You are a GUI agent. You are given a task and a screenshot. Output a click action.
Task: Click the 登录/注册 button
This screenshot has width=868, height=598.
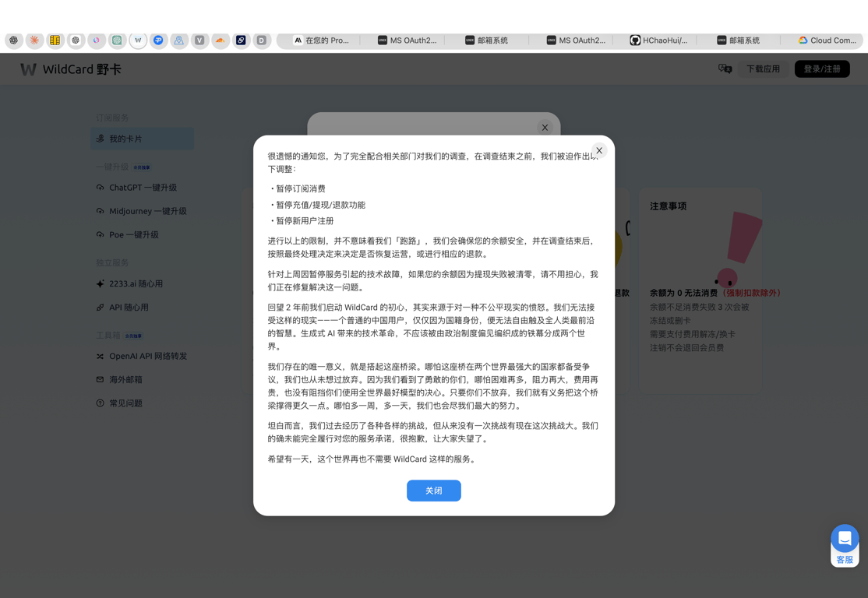822,69
